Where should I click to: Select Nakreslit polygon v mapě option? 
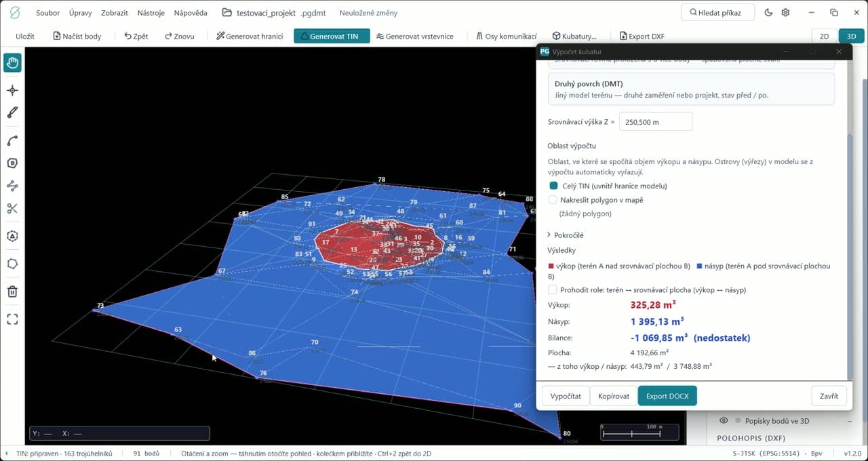[x=553, y=200]
